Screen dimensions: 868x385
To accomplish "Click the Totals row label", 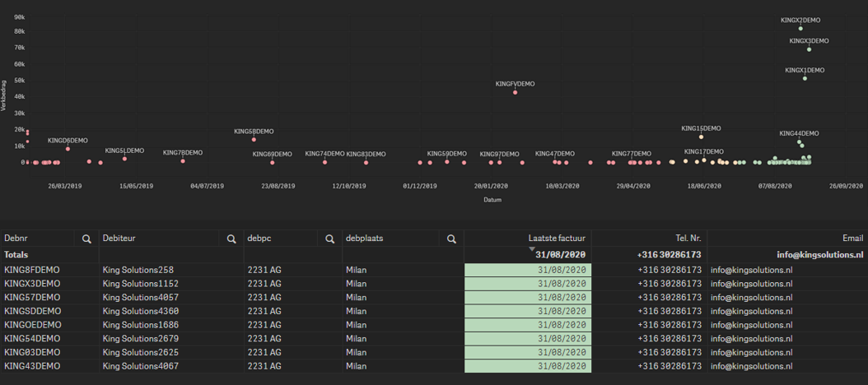I will click(16, 255).
